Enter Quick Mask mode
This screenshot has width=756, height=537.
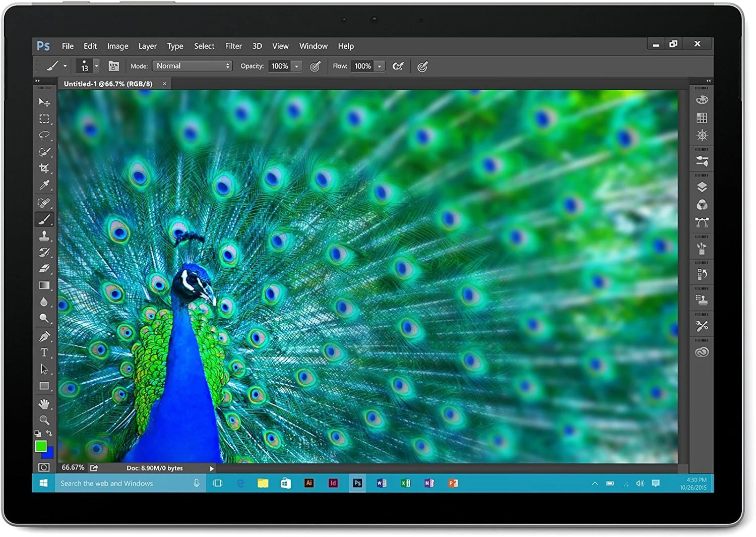[44, 467]
